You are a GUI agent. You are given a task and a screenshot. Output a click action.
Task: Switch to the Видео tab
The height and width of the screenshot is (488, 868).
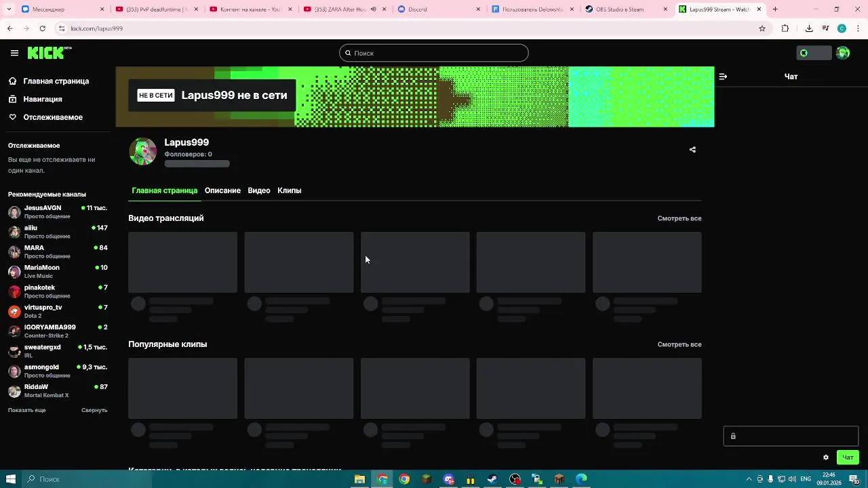pyautogui.click(x=259, y=190)
